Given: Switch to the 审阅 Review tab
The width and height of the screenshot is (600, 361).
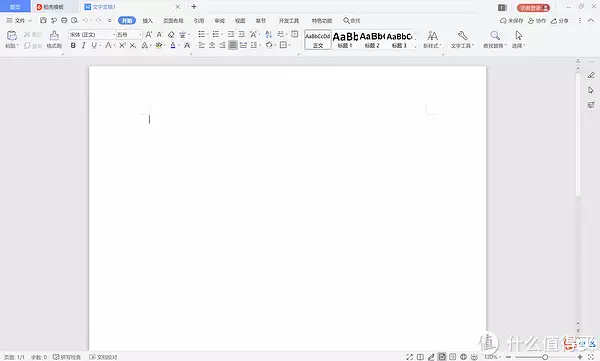Looking at the screenshot, I should click(x=219, y=20).
